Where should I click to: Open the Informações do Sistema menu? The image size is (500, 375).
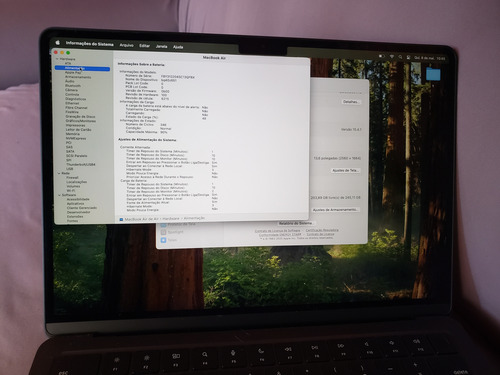[x=90, y=44]
